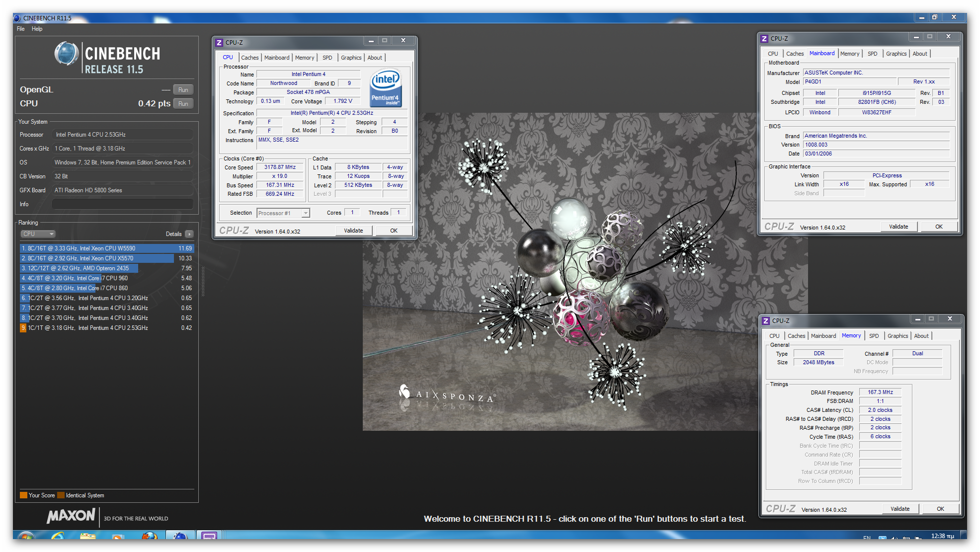The image size is (980, 552).
Task: Select ranking row Intel Xeon CPU X5570
Action: coord(107,258)
